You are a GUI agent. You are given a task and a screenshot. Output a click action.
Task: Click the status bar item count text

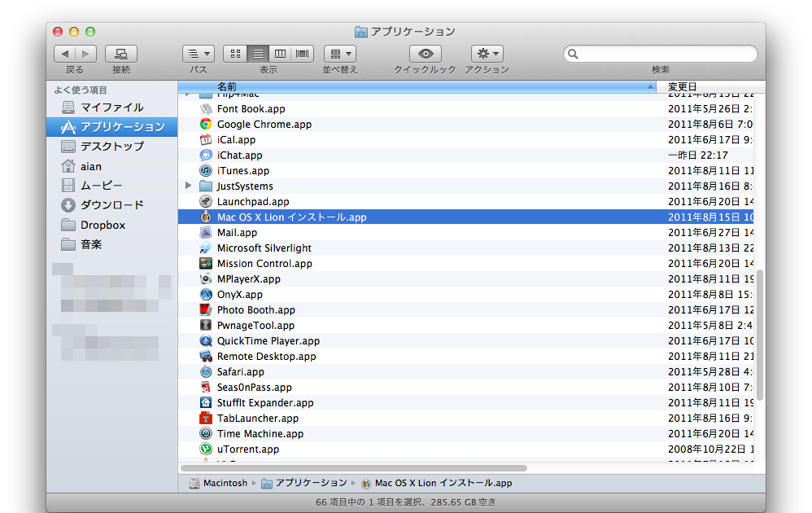tap(406, 502)
